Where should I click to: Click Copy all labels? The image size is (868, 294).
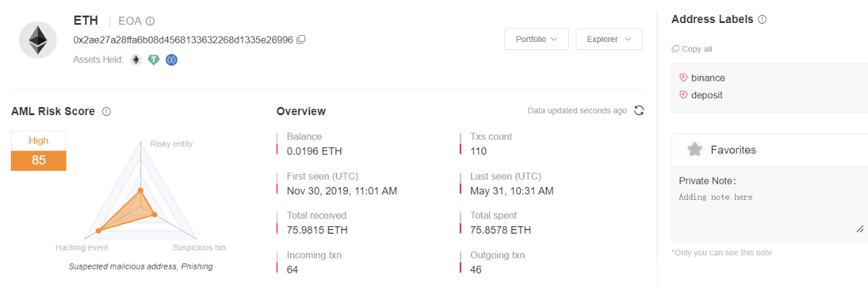[x=692, y=49]
